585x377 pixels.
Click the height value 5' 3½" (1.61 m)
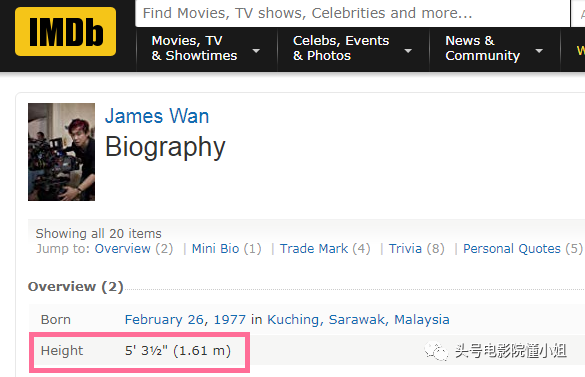pyautogui.click(x=178, y=351)
